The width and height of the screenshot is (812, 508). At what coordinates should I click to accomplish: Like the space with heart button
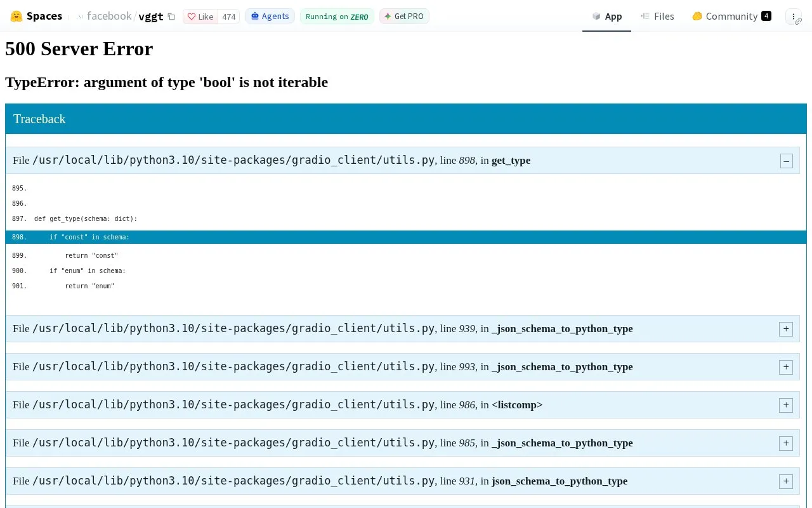pyautogui.click(x=200, y=17)
